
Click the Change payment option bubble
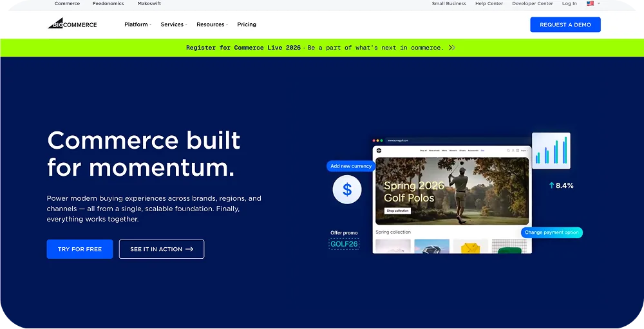tap(552, 232)
